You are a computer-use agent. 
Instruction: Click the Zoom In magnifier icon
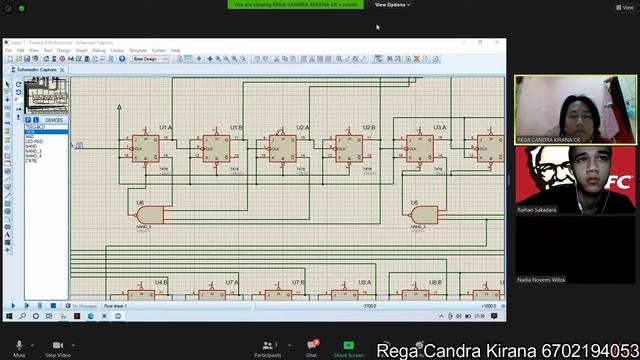(218, 59)
